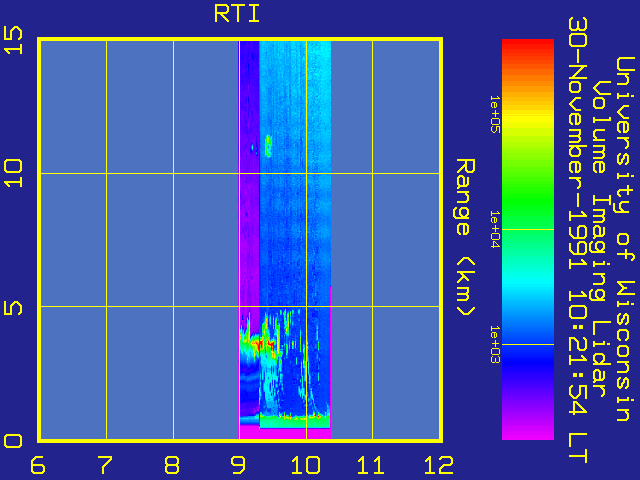This screenshot has width=640, height=480.
Task: Click the time axis label 12
Action: [x=439, y=465]
